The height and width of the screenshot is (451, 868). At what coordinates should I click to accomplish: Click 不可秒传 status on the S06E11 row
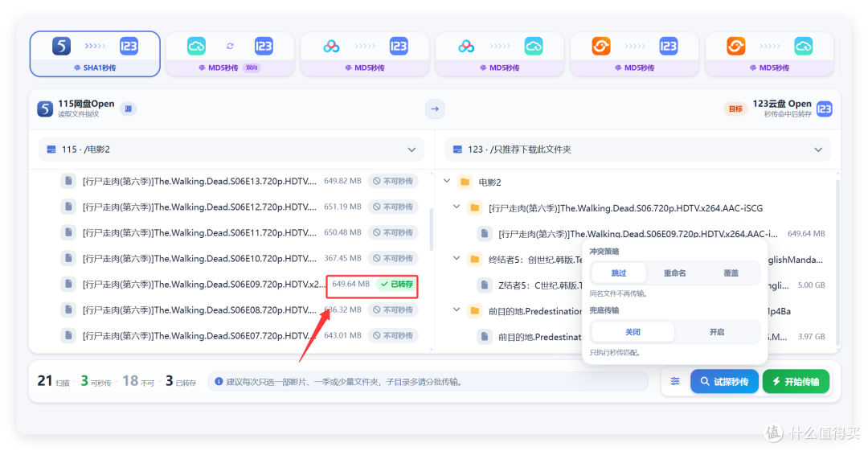coord(393,232)
